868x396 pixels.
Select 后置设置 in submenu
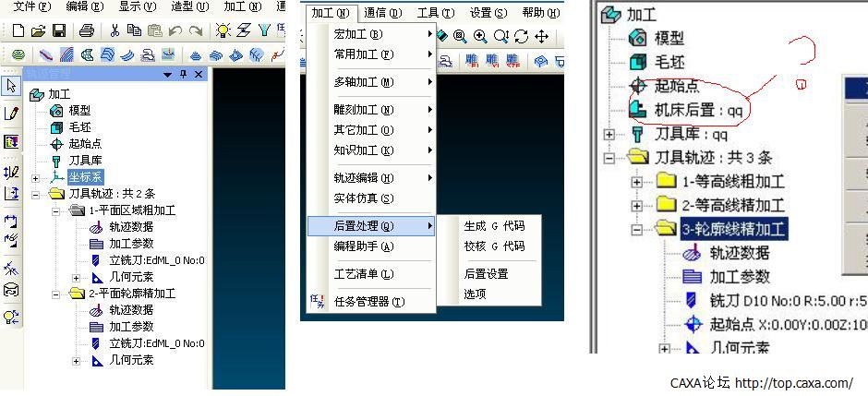(488, 274)
